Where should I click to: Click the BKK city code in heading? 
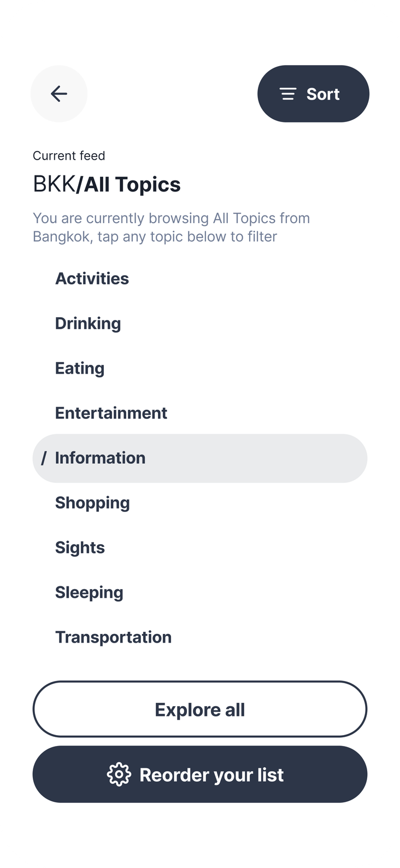click(x=54, y=185)
